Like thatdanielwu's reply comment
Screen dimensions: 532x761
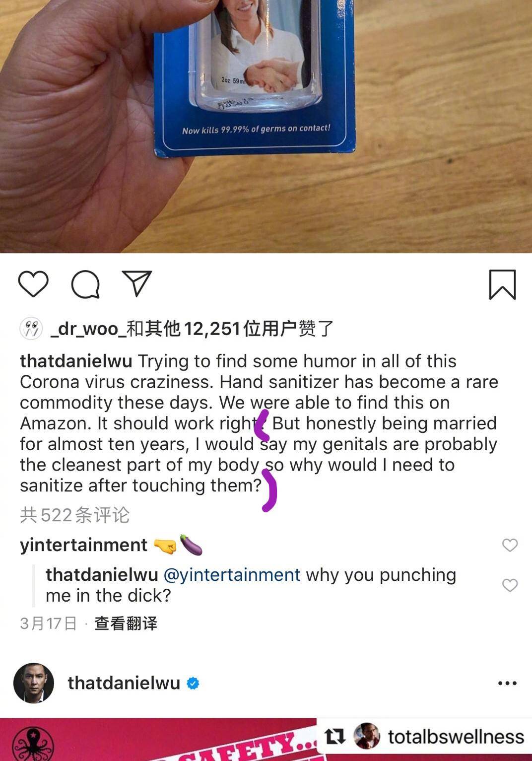point(510,585)
